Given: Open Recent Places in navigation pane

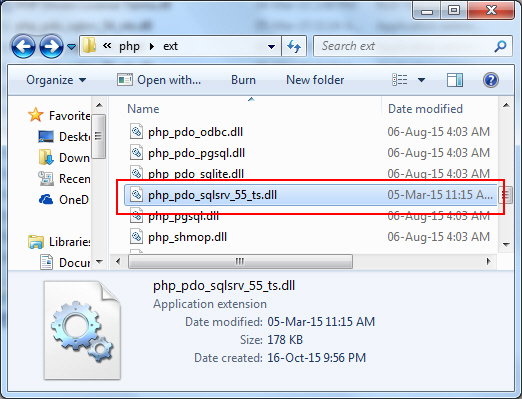Looking at the screenshot, I should point(75,179).
